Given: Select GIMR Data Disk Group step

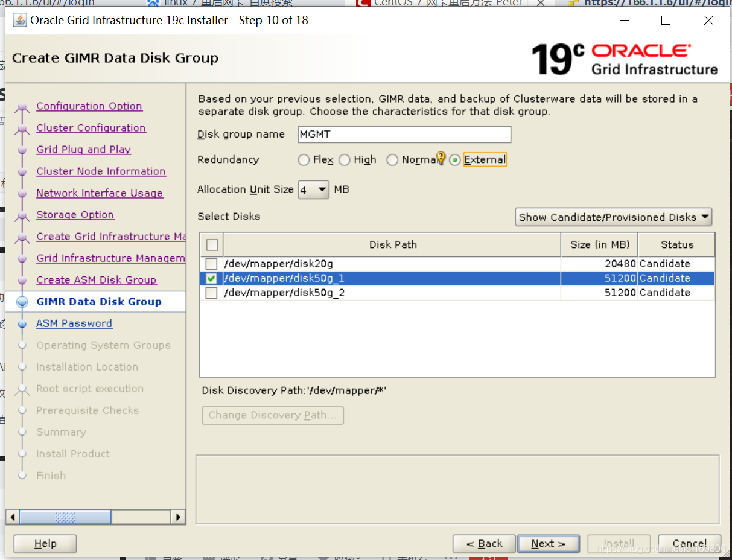Looking at the screenshot, I should click(x=99, y=302).
